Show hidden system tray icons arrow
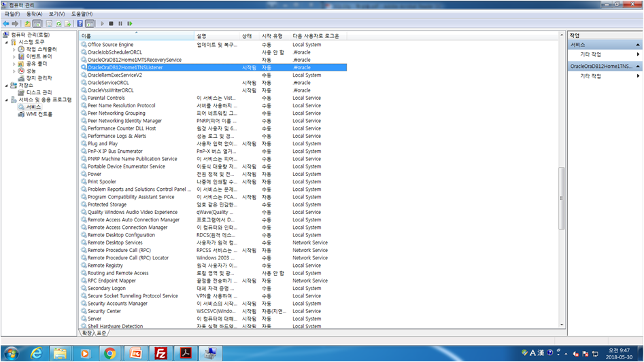644x362 pixels. [566, 354]
